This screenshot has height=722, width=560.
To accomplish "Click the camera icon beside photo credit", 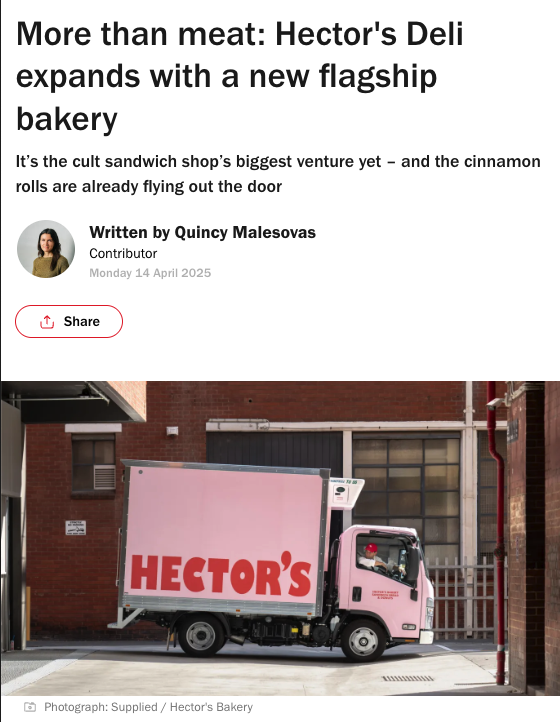I will point(30,707).
